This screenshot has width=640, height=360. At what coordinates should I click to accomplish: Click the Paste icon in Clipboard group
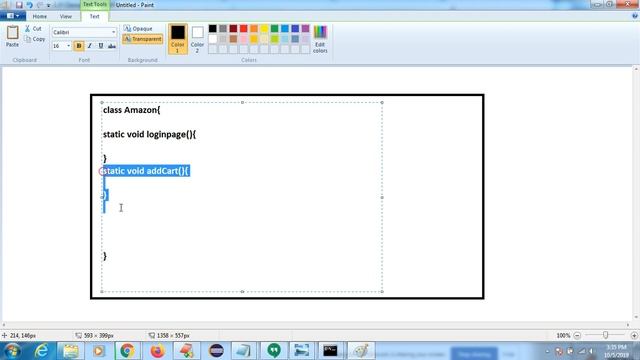(x=12, y=33)
